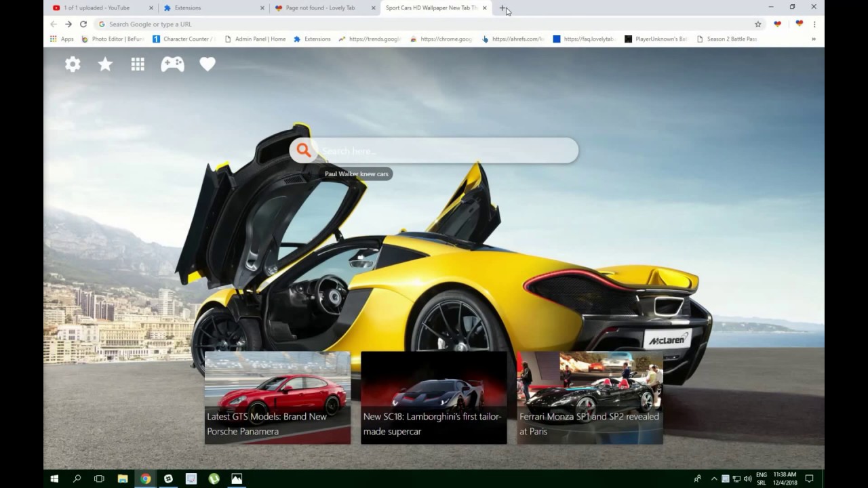Open the Windows notification center

pyautogui.click(x=809, y=479)
